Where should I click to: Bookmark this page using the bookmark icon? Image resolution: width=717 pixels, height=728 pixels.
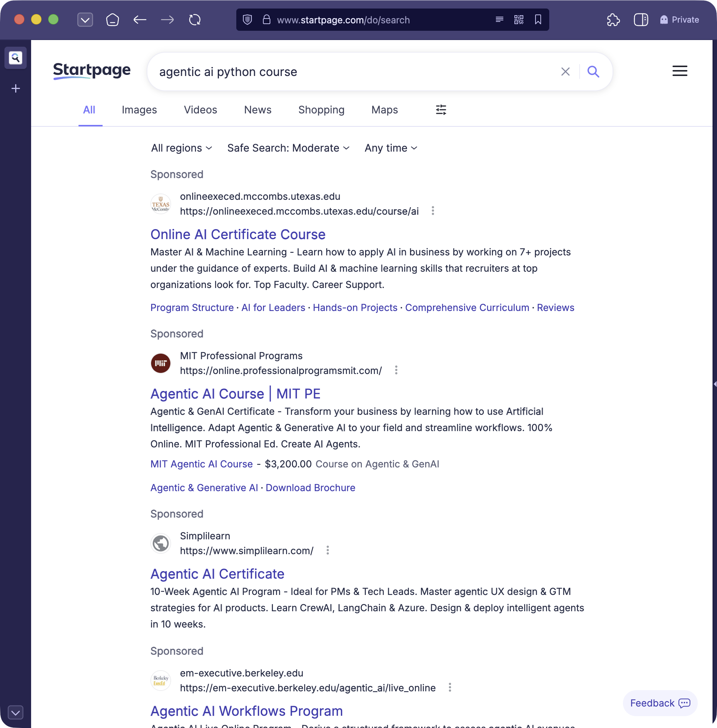538,20
